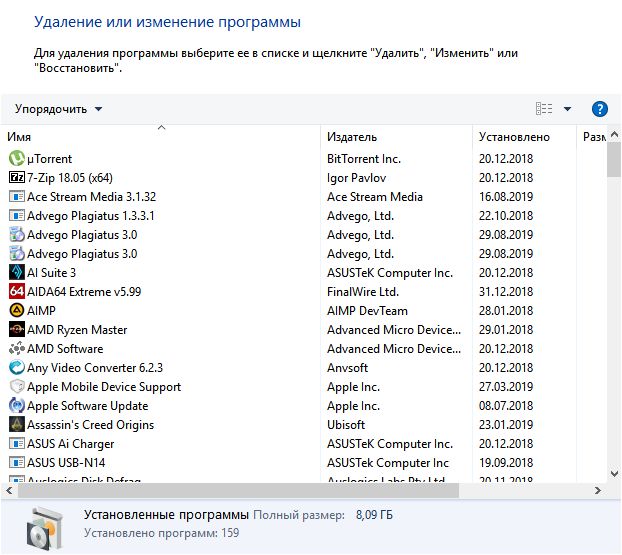622x555 pixels.
Task: Select the Assassin's Creed Origins icon
Action: (x=17, y=424)
